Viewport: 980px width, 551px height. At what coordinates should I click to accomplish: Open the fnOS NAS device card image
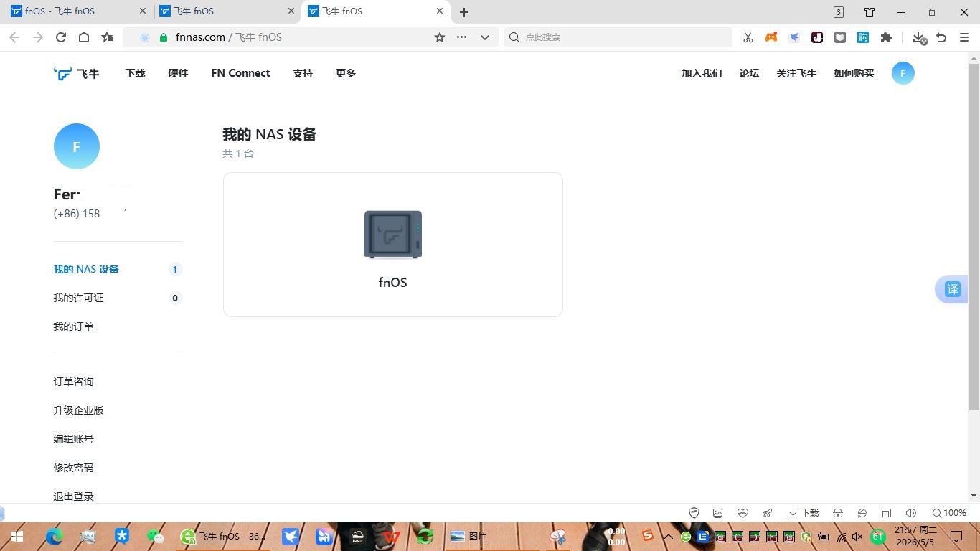(x=393, y=235)
